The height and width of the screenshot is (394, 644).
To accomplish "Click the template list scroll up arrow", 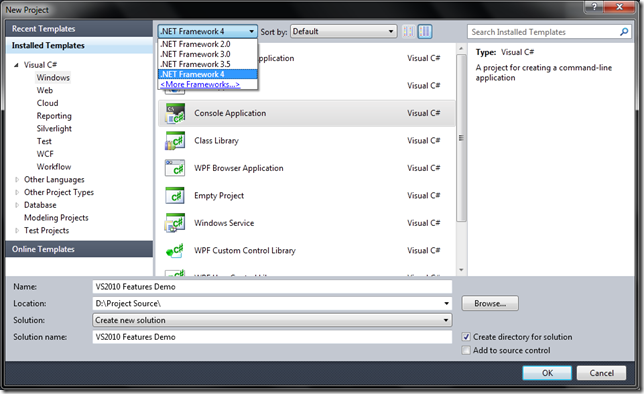I will point(461,48).
